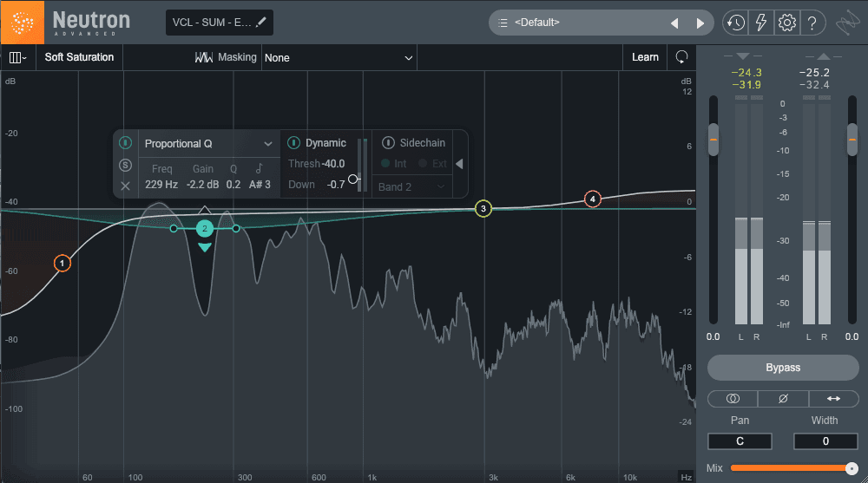The width and height of the screenshot is (868, 483).
Task: Open the preset list menu icon
Action: click(x=503, y=23)
